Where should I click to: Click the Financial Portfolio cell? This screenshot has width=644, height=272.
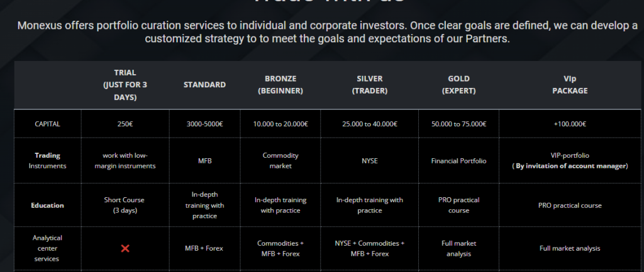coord(458,161)
